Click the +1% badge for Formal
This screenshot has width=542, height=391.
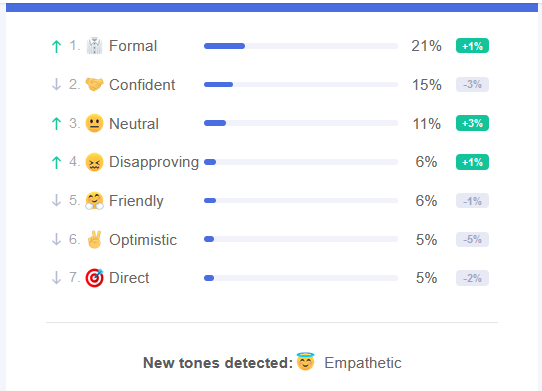click(x=472, y=46)
